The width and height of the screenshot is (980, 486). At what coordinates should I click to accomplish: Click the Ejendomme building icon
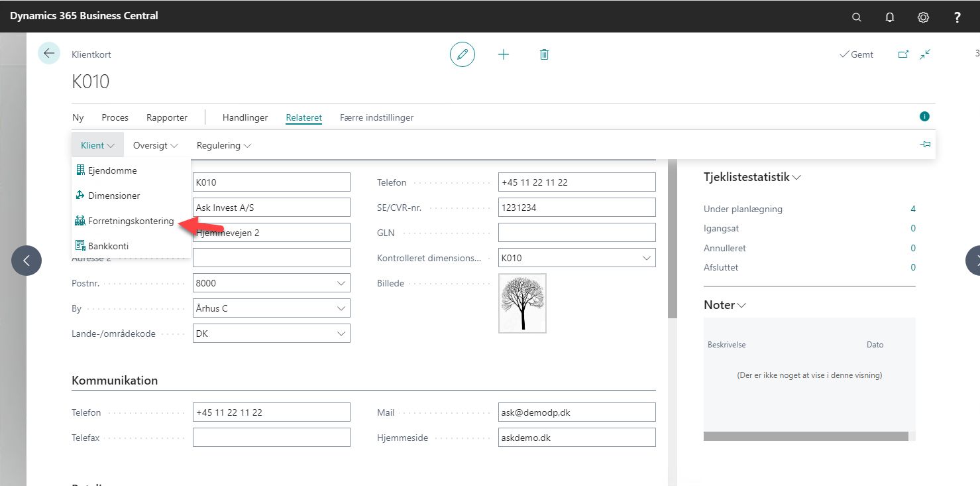(x=81, y=170)
